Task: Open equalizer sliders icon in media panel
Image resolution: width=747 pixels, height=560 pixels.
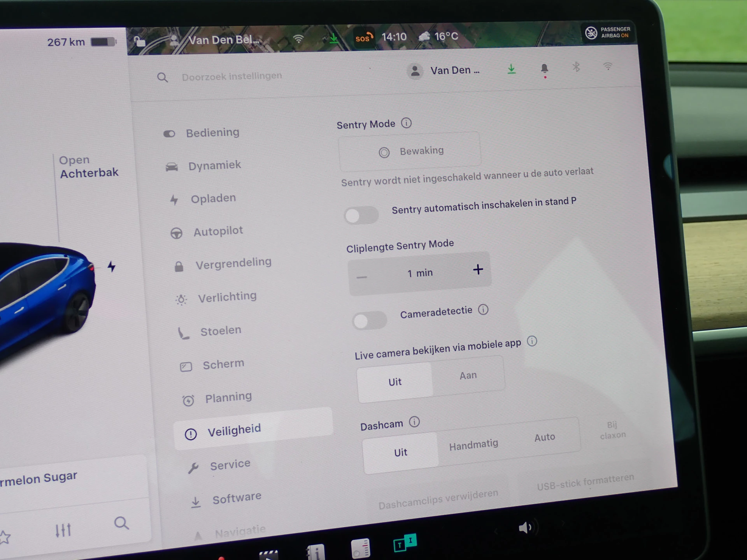Action: 63,530
